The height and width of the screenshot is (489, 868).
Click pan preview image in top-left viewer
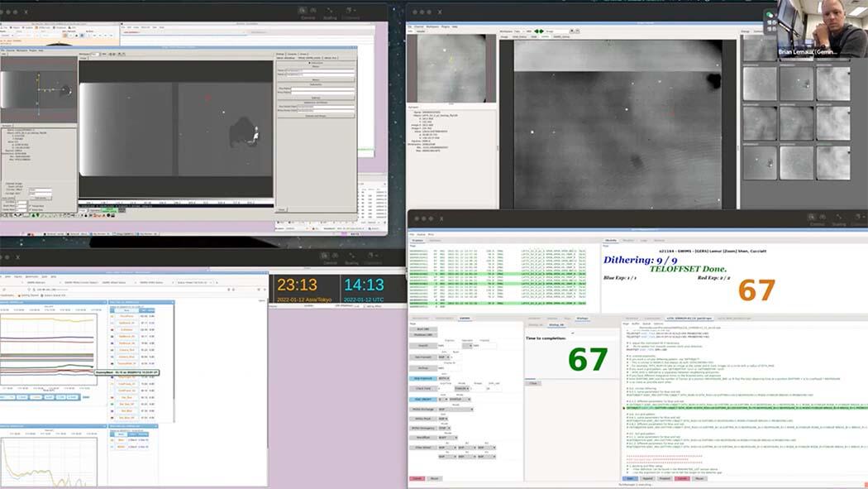(x=38, y=89)
